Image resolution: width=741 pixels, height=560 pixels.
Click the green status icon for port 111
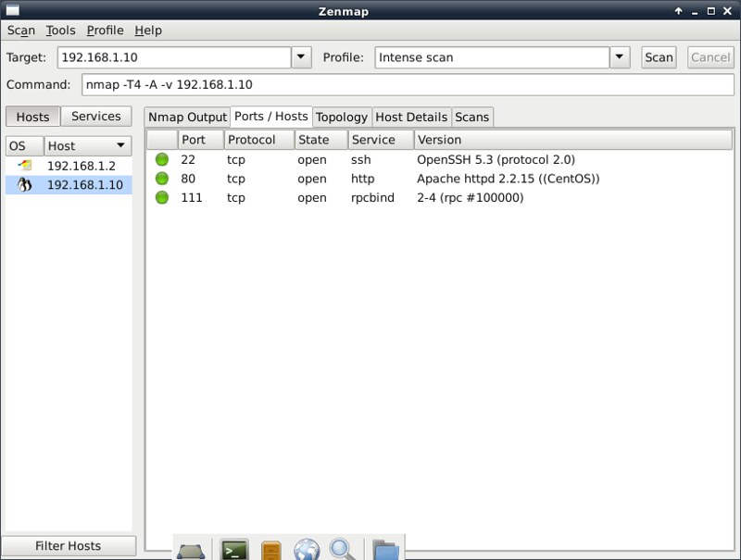coord(162,197)
